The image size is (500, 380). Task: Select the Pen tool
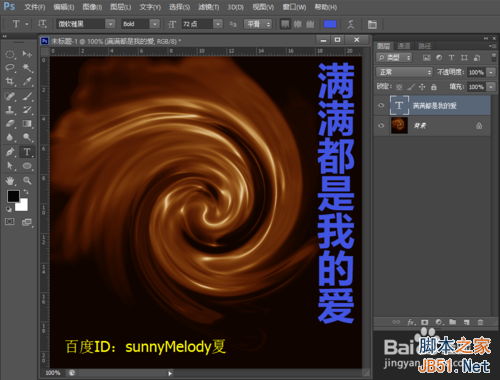(x=10, y=152)
